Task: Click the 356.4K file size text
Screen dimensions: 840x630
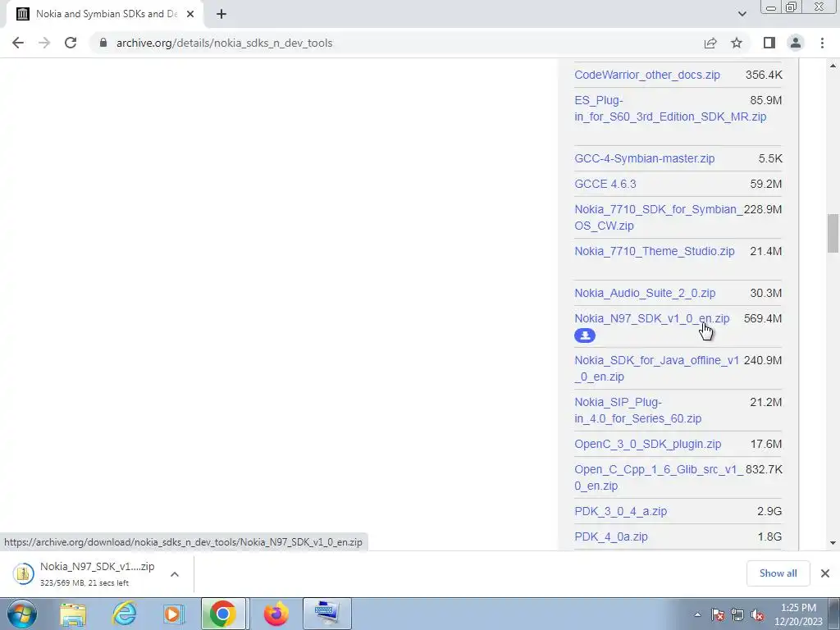Action: click(764, 75)
